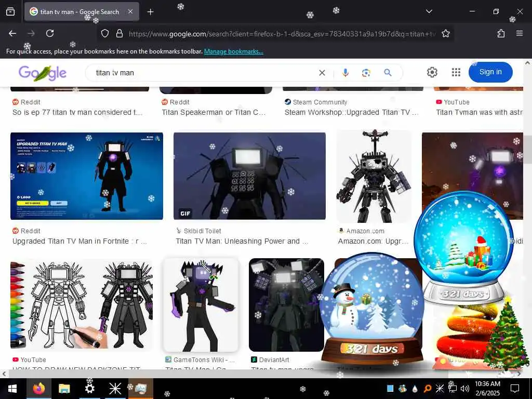532x399 pixels.
Task: Search by image with Lens icon
Action: pos(366,73)
